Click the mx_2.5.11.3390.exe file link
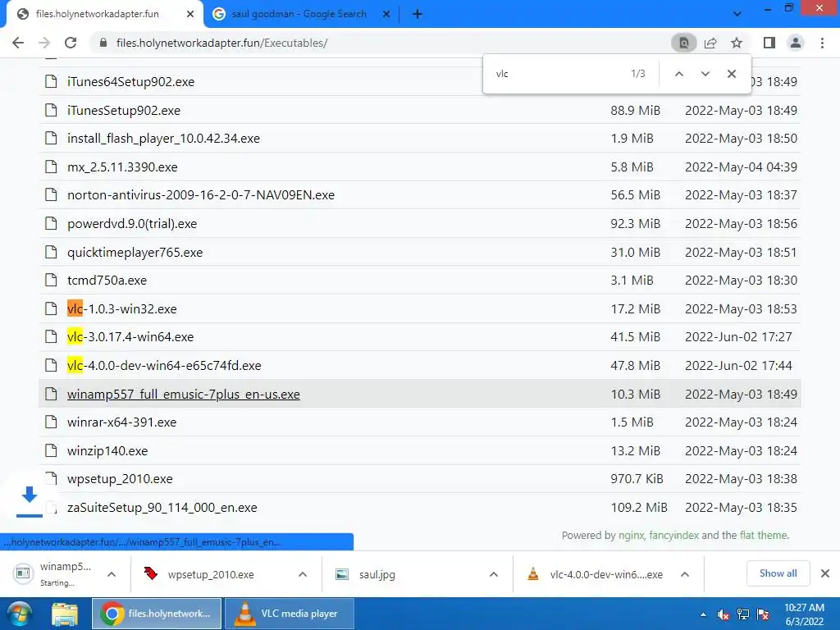The width and height of the screenshot is (840, 630). click(x=122, y=167)
